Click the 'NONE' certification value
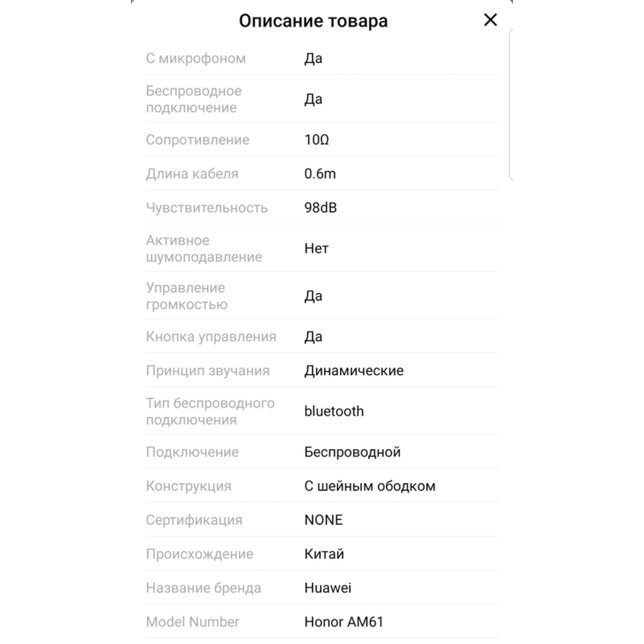Screen dimensions: 644x644 coord(323,520)
